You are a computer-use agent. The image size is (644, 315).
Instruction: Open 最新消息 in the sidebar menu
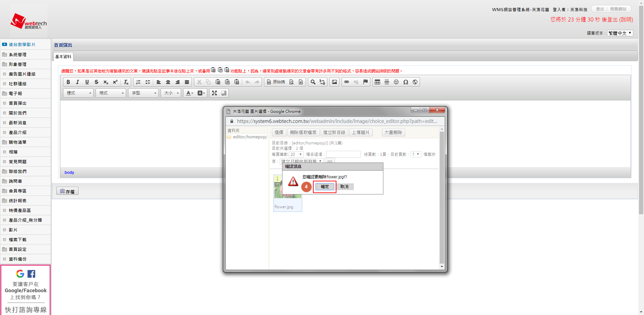click(x=17, y=123)
